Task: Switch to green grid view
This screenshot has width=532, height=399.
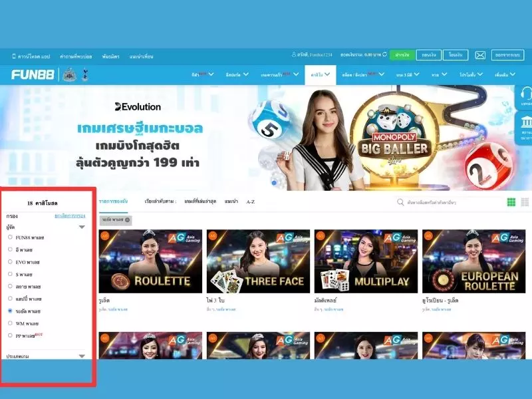Action: point(511,202)
